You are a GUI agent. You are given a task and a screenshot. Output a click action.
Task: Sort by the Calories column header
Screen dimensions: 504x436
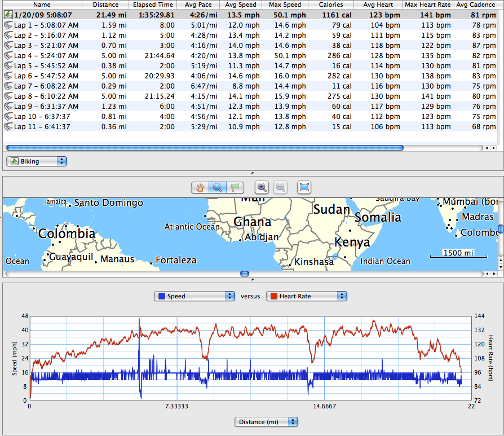point(331,5)
